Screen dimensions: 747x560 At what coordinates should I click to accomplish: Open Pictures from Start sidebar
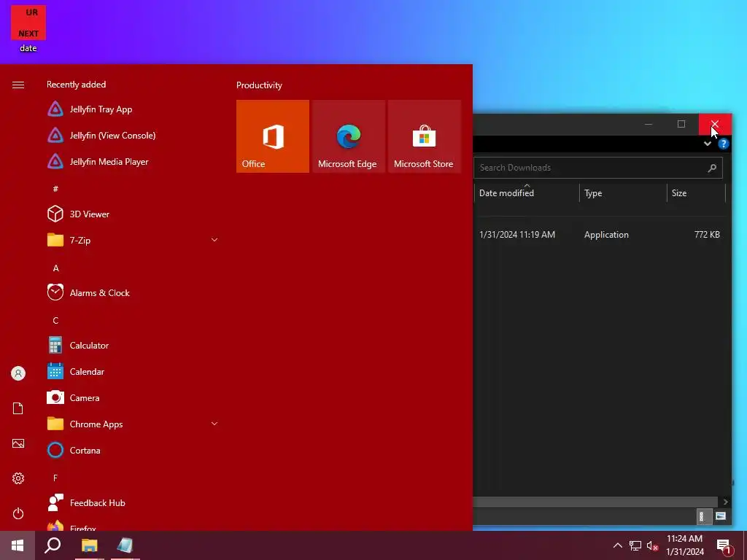[x=18, y=443]
